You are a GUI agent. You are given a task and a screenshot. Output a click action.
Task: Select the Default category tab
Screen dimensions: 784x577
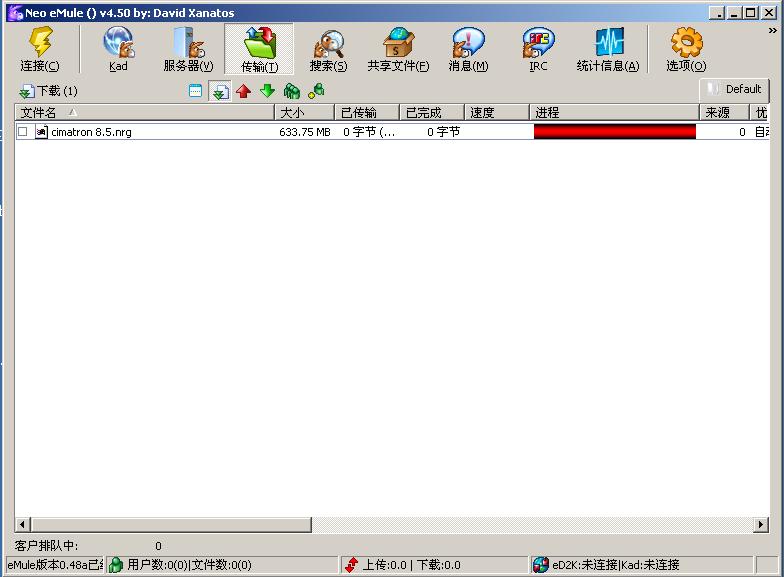pyautogui.click(x=734, y=90)
